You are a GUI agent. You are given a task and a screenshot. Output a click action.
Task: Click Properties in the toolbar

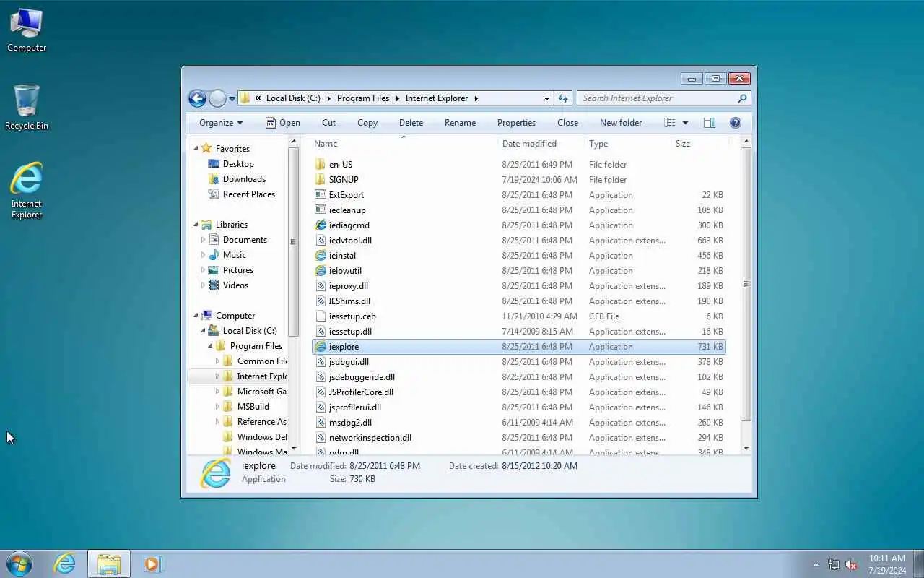(516, 123)
